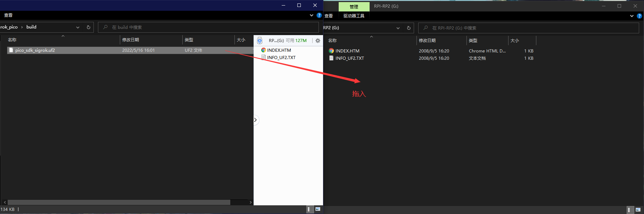Open INDEX.HTM Chrome icon in white popup panel
644x214 pixels.
point(264,50)
